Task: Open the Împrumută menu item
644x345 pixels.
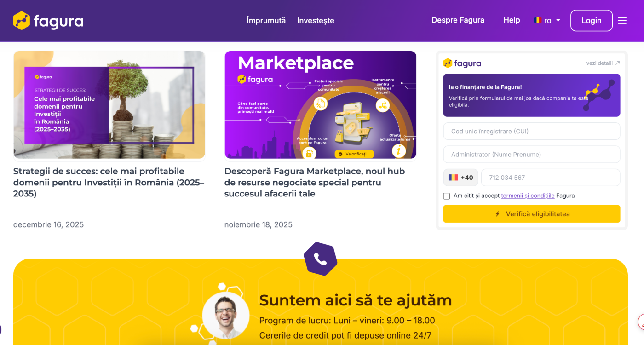Action: [x=266, y=21]
